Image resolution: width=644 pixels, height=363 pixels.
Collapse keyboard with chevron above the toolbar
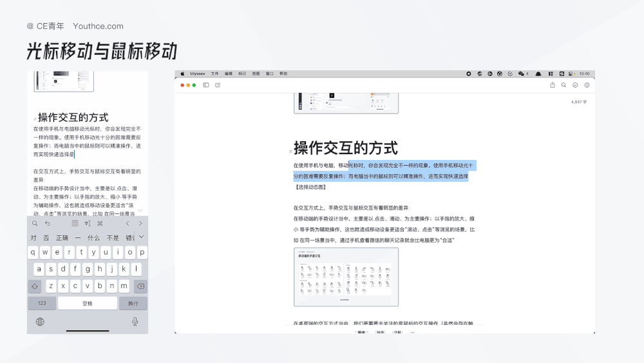tap(140, 210)
